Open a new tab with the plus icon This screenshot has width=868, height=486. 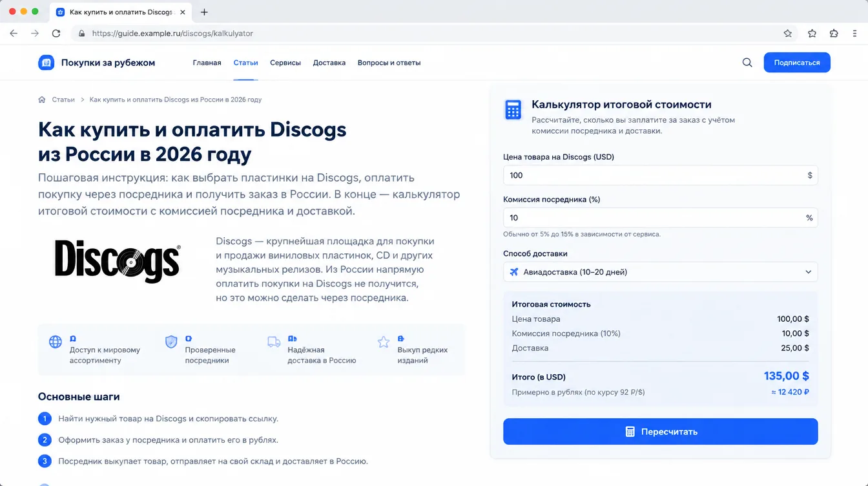204,12
